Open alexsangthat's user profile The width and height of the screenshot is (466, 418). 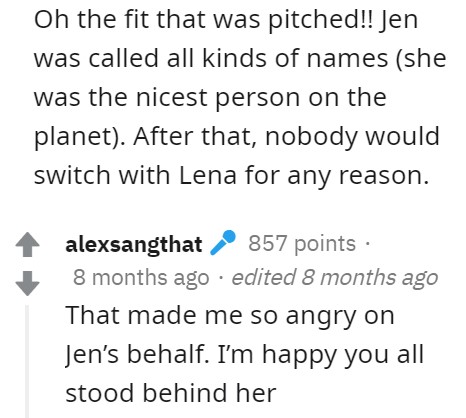click(x=134, y=244)
